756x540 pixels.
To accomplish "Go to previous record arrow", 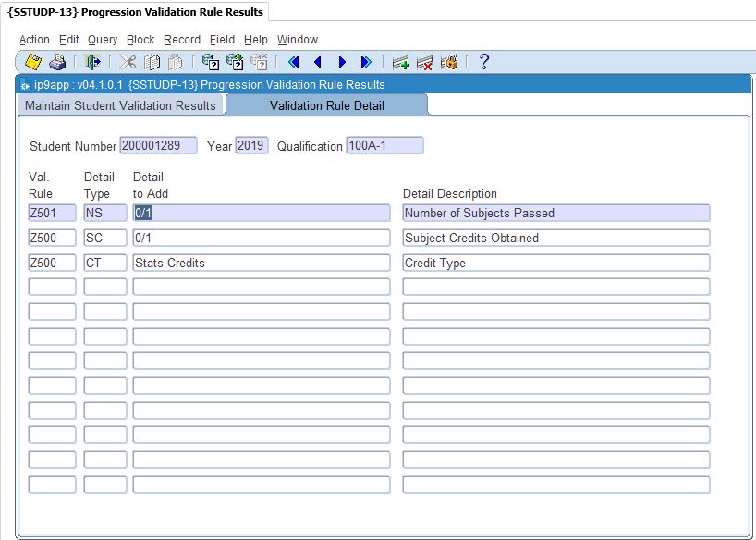I will pos(318,62).
